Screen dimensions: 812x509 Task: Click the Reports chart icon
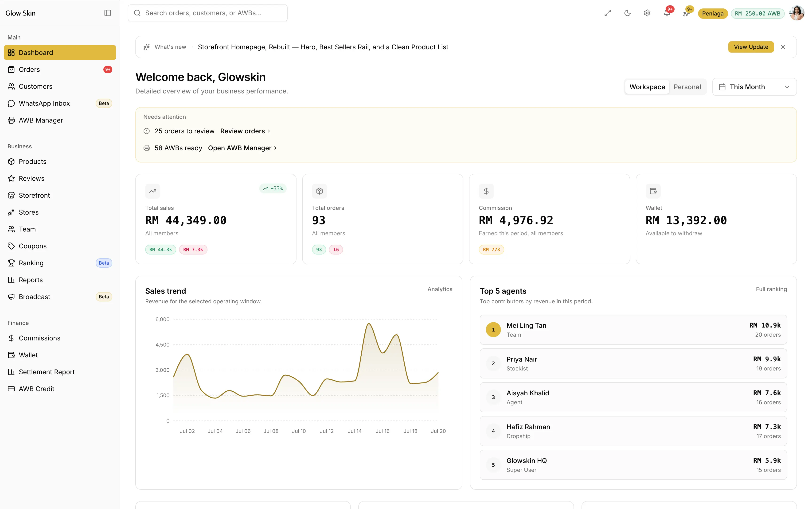(12, 280)
